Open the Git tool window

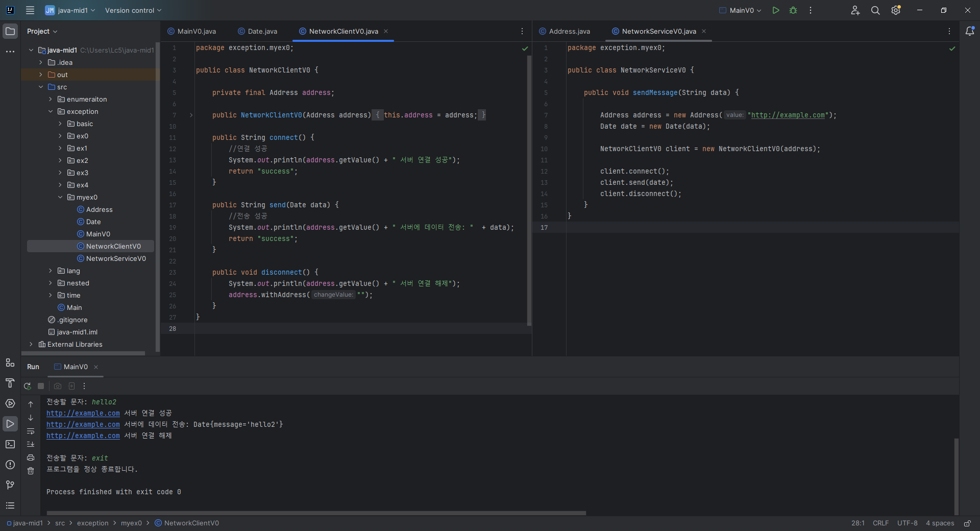pos(10,485)
